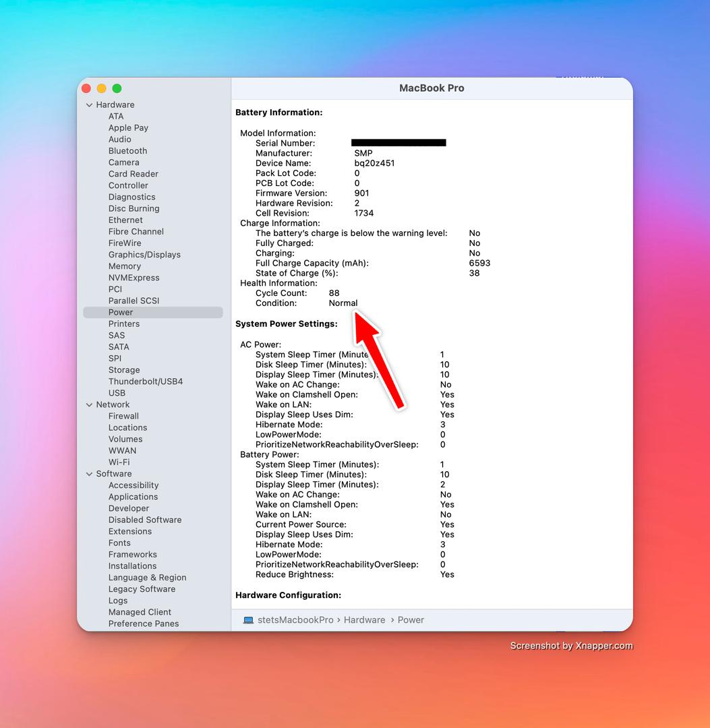Collapse the Hardware section chevron
Image resolution: width=710 pixels, height=728 pixels.
89,105
